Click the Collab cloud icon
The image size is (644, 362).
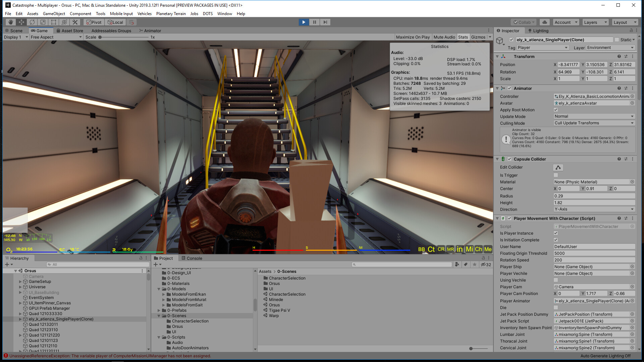(x=544, y=22)
